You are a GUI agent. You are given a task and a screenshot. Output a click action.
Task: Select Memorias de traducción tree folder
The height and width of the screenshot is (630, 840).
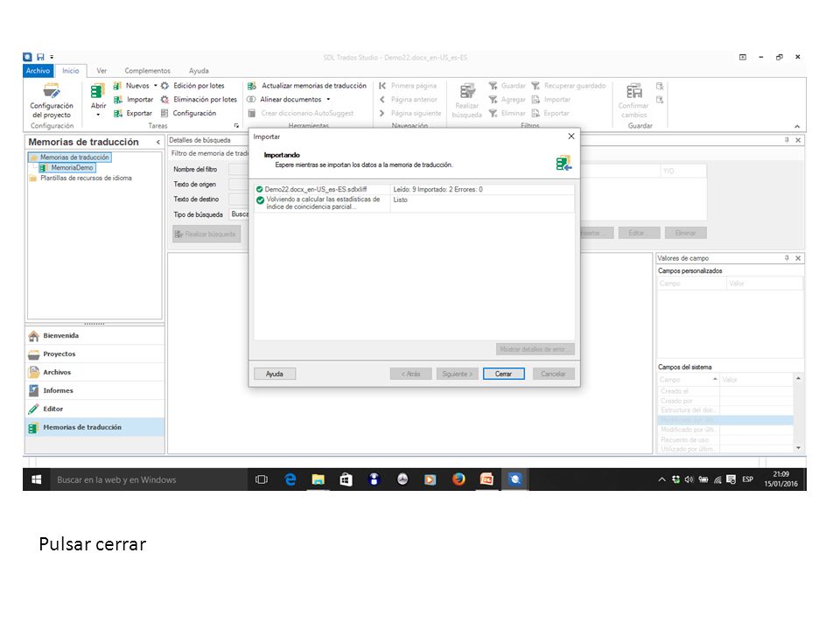(71, 157)
